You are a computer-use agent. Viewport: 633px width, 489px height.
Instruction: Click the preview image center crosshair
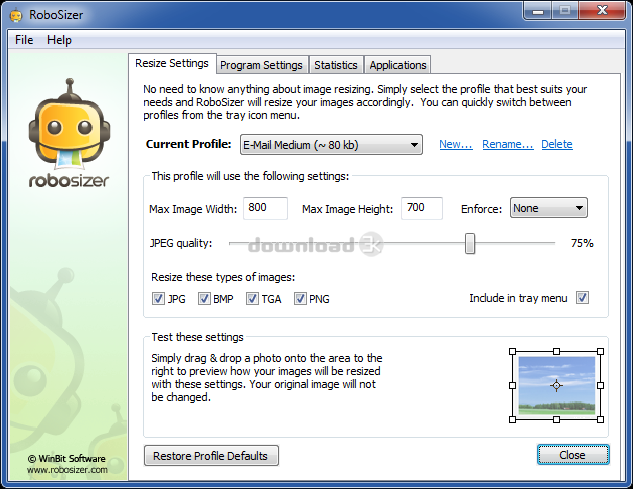(x=556, y=385)
